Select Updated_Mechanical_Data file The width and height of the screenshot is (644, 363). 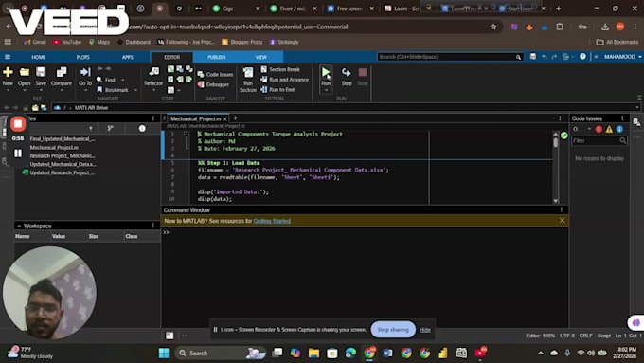point(63,164)
